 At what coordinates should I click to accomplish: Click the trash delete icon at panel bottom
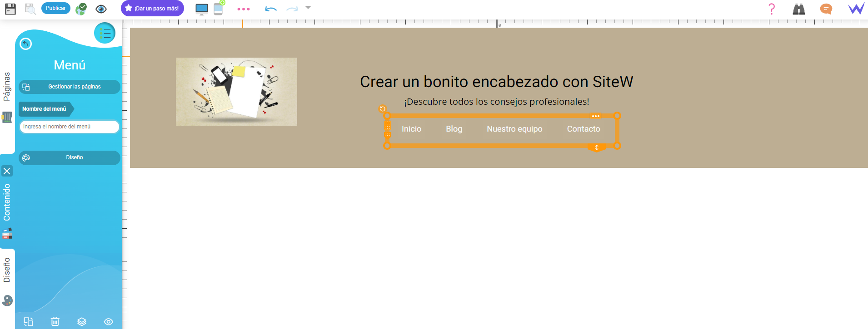click(55, 321)
